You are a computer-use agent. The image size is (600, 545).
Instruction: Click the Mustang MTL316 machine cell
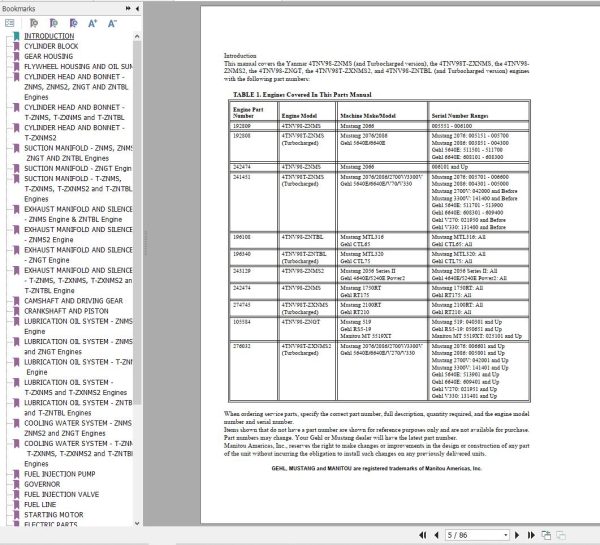point(362,237)
